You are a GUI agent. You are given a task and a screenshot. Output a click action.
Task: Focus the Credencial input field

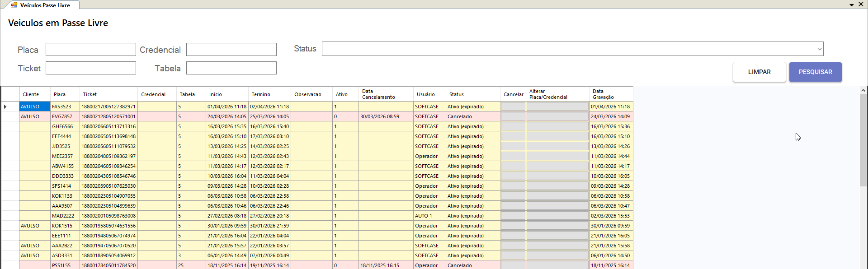231,50
